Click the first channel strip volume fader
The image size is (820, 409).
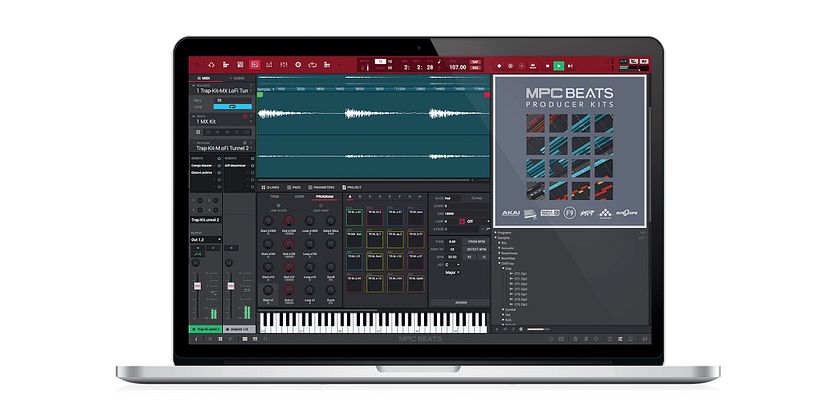197,286
